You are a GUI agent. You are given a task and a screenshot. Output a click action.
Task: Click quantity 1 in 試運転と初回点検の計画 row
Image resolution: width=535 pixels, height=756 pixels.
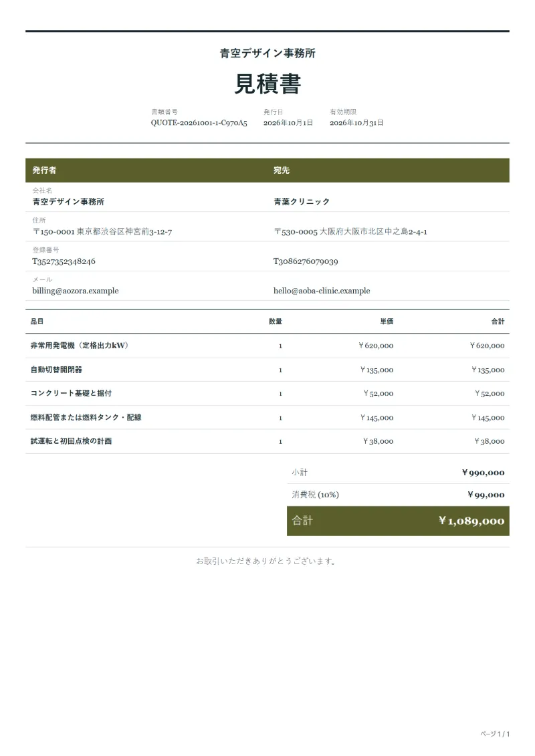280,441
